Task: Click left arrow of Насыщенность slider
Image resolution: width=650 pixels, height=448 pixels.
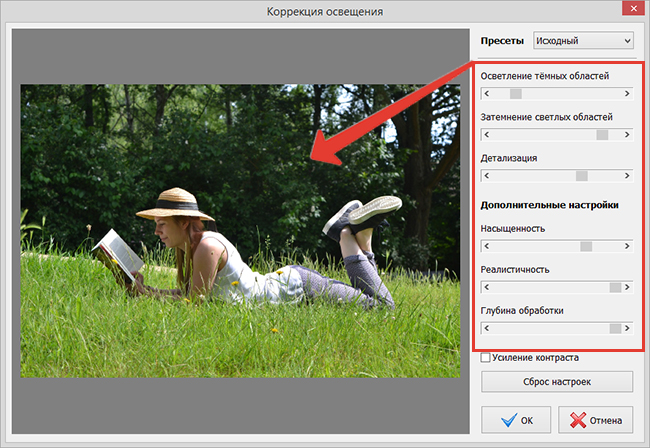Action: click(487, 246)
